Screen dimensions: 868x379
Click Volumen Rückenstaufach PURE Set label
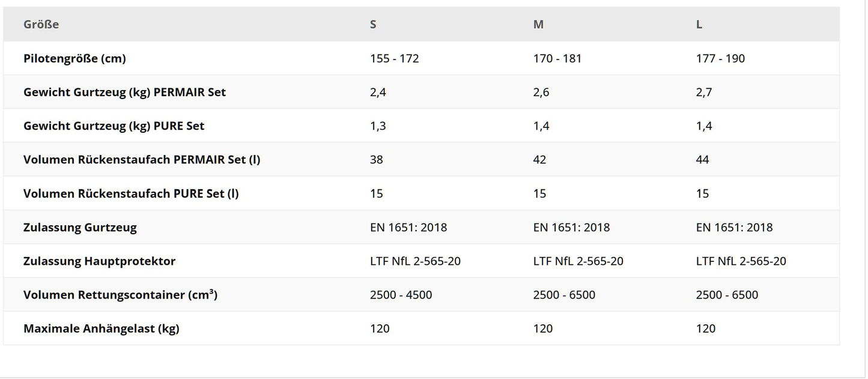pyautogui.click(x=131, y=193)
